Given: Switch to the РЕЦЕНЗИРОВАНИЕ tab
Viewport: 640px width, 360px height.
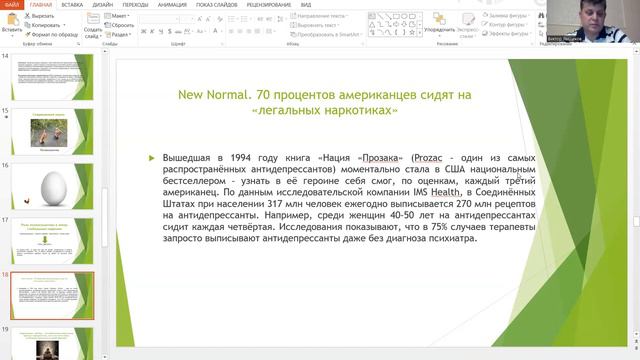Looking at the screenshot, I should coord(269,5).
